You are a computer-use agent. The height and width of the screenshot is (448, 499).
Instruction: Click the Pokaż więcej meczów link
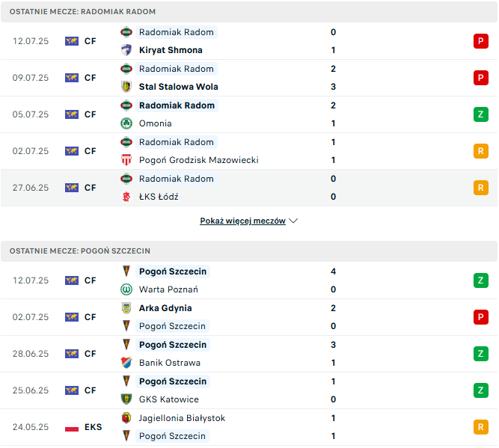242,221
